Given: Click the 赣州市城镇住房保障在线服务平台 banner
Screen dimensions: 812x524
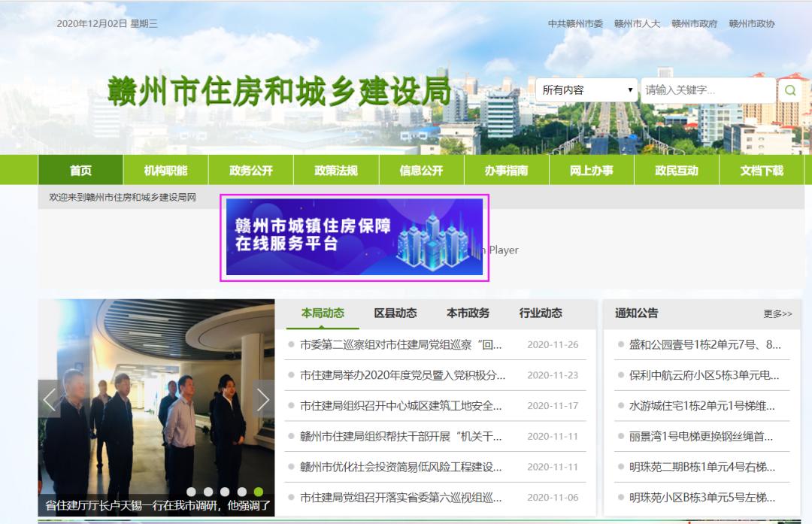Looking at the screenshot, I should click(353, 239).
